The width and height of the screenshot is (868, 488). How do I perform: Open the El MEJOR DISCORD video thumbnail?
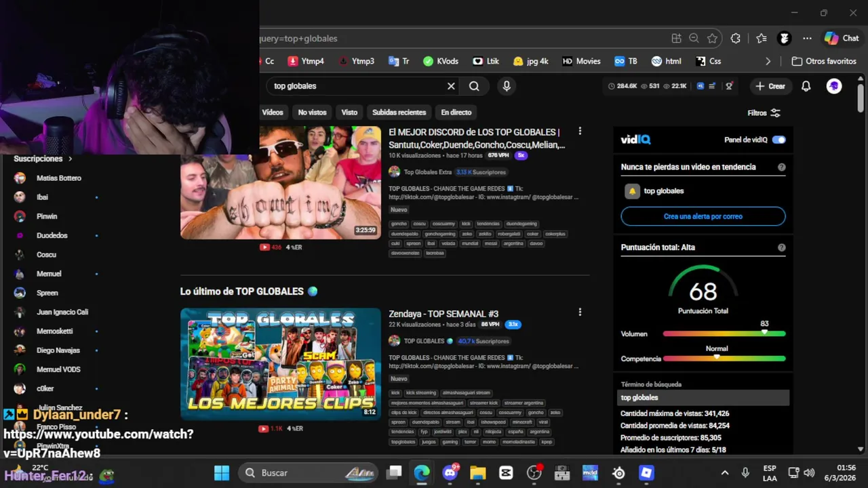coord(281,182)
